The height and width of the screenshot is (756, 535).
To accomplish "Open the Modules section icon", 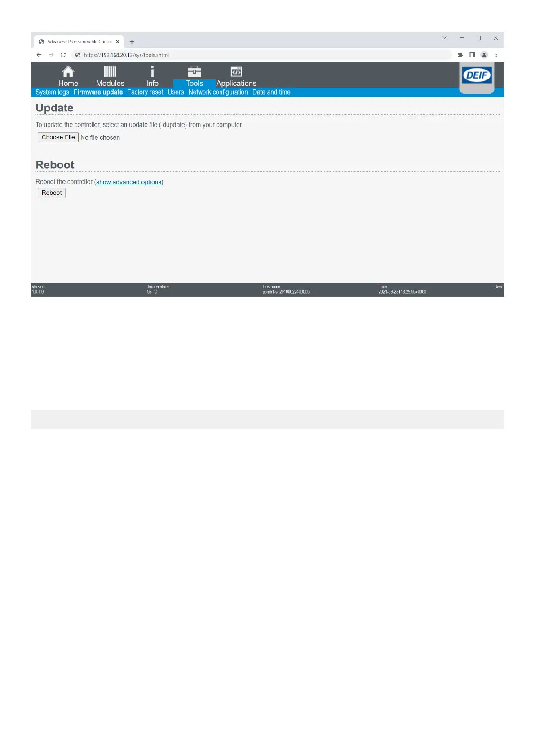I will (110, 72).
